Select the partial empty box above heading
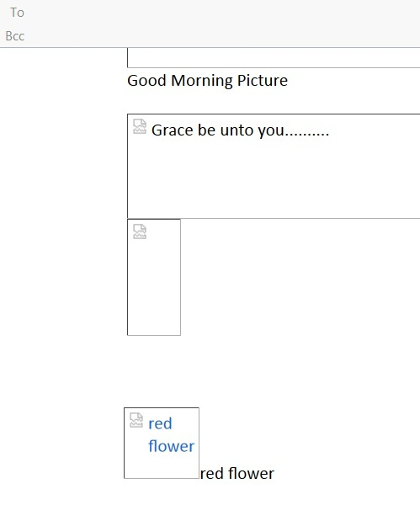420x505 pixels. [x=274, y=58]
